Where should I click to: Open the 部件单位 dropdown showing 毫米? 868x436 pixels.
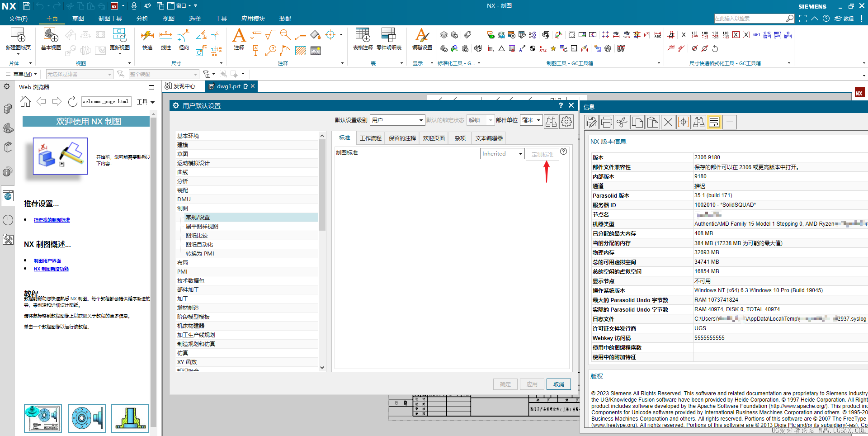coord(531,120)
